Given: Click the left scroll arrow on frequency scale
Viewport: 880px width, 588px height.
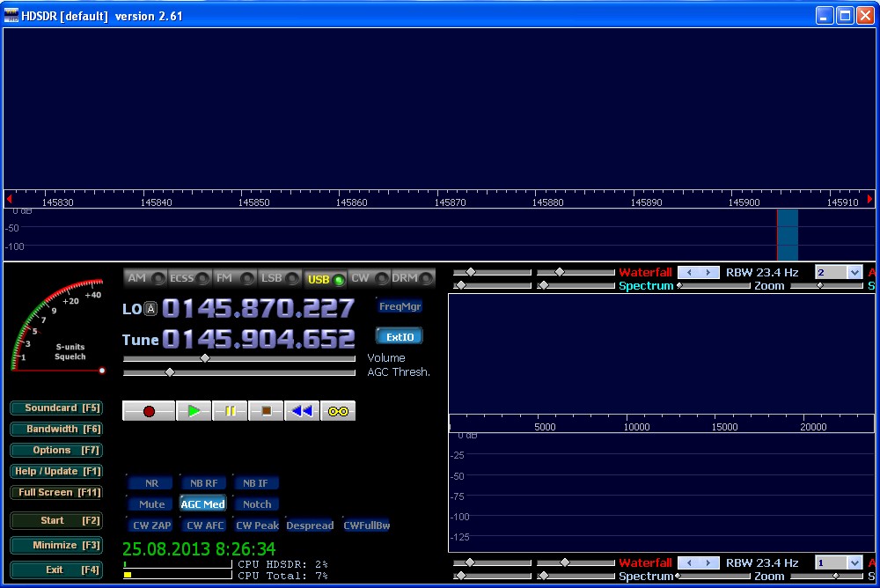Looking at the screenshot, I should click(9, 200).
